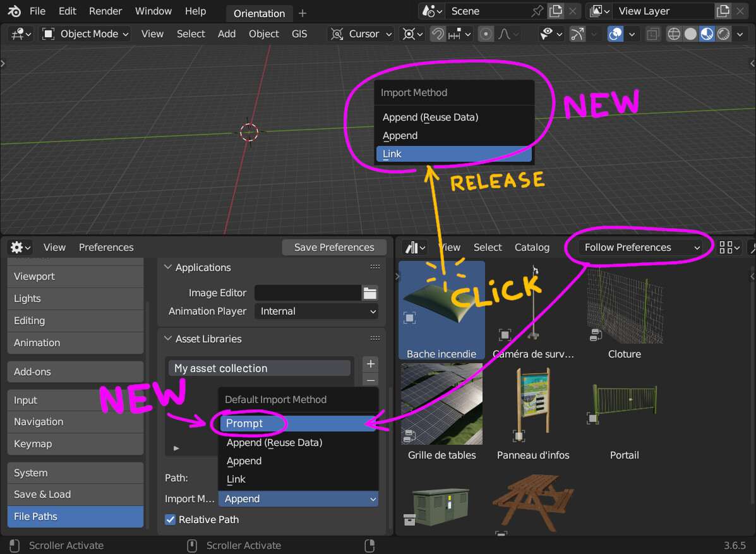Switch to material preview shading

pyautogui.click(x=707, y=33)
